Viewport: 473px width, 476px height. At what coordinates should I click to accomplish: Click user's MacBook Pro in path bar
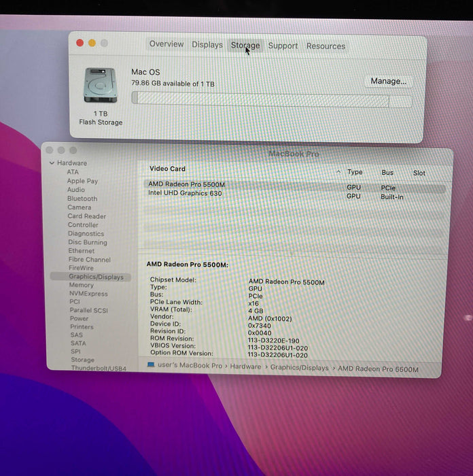pyautogui.click(x=190, y=366)
